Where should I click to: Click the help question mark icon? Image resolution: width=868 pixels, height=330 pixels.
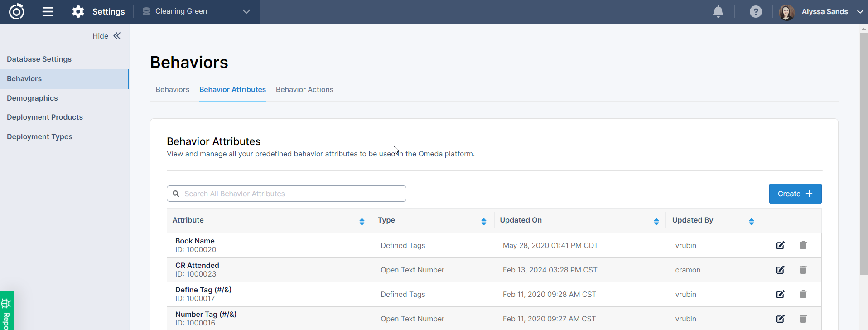tap(756, 12)
